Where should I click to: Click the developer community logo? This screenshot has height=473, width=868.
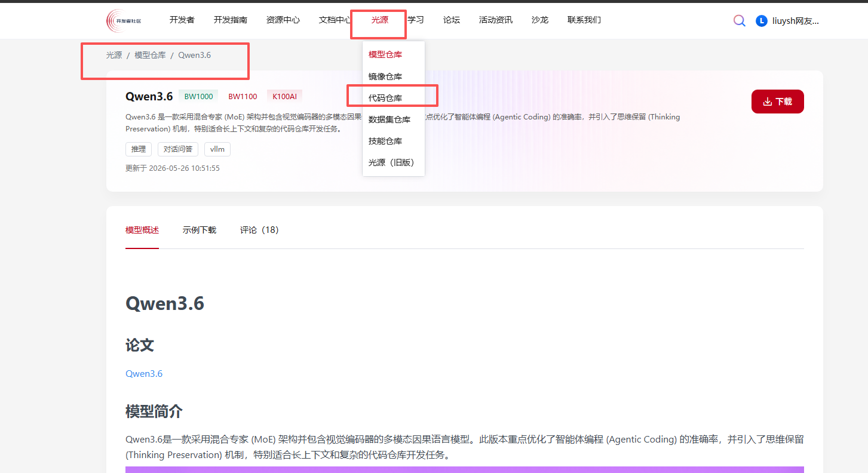click(x=124, y=20)
